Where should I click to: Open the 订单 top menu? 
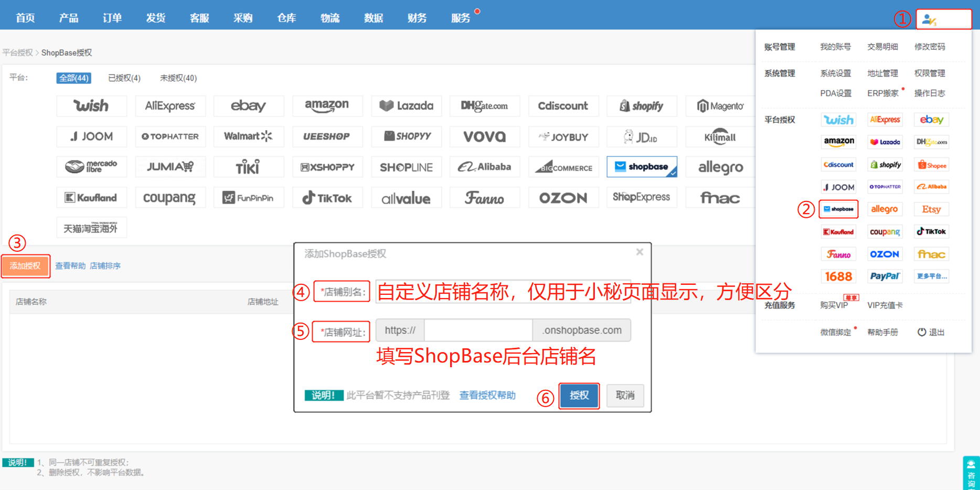[112, 18]
